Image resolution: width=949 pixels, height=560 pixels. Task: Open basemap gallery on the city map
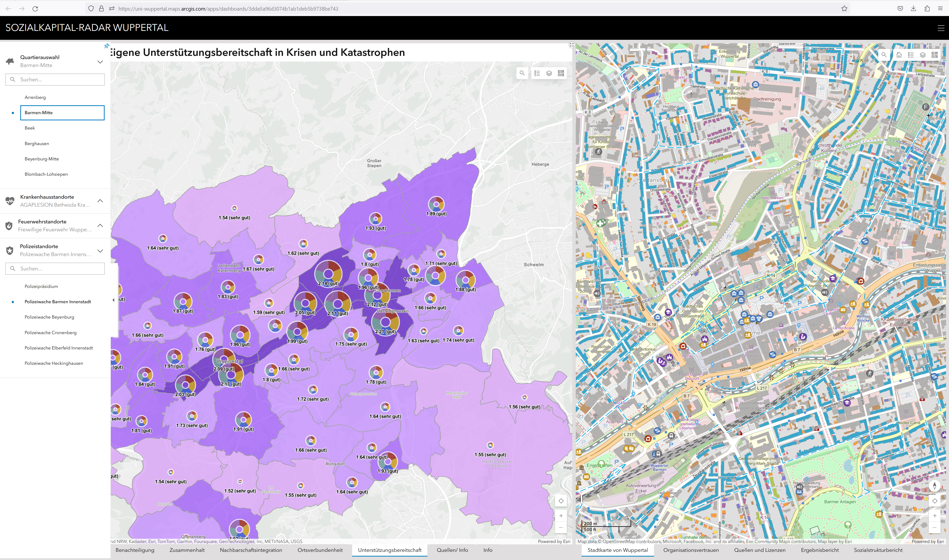[x=934, y=55]
